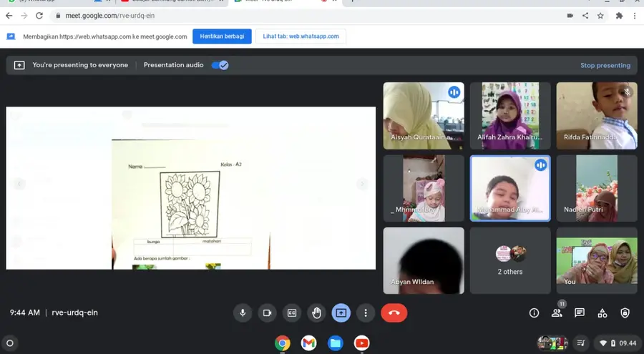Select the You self-view tile
Viewport: 644px width, 354px height.
(597, 261)
